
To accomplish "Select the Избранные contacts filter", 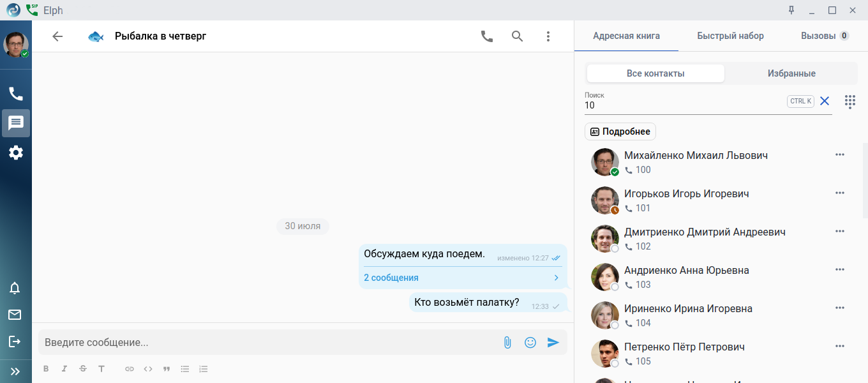I will [791, 73].
